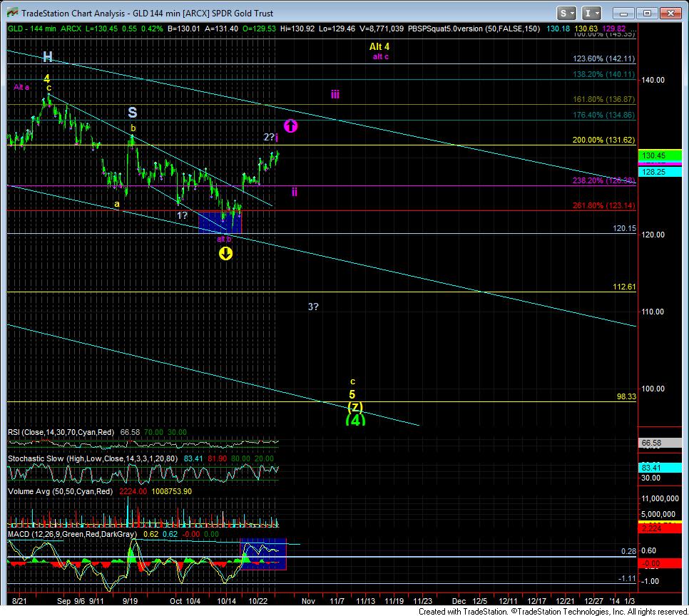
Task: Select the yellow down-arrow marker on the chart
Action: pyautogui.click(x=225, y=254)
